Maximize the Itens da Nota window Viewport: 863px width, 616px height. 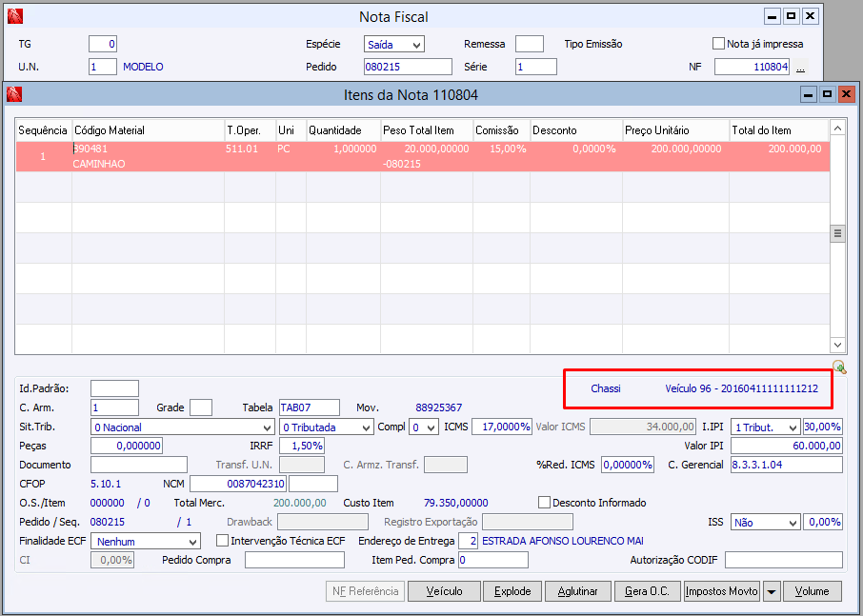tap(827, 94)
